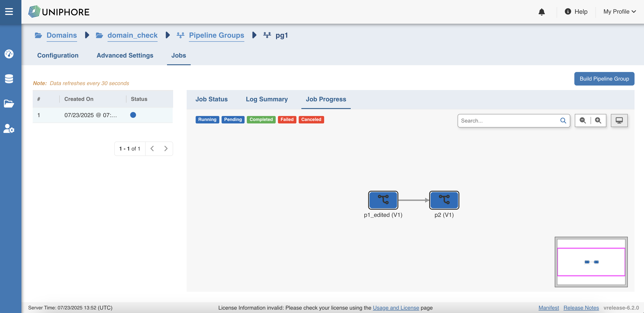Open the Job Progress tab
Screen dimensions: 644x313
(x=326, y=99)
